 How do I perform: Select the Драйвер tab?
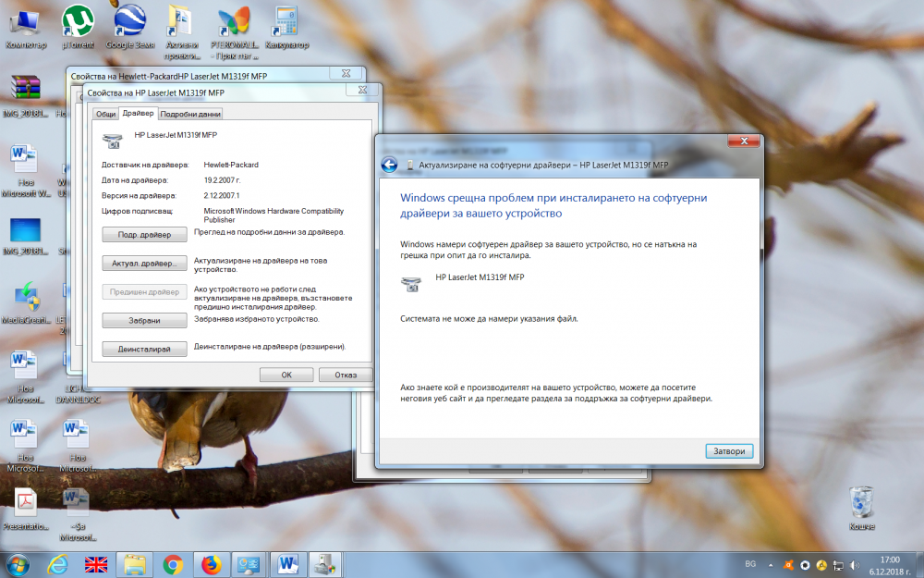(x=138, y=113)
